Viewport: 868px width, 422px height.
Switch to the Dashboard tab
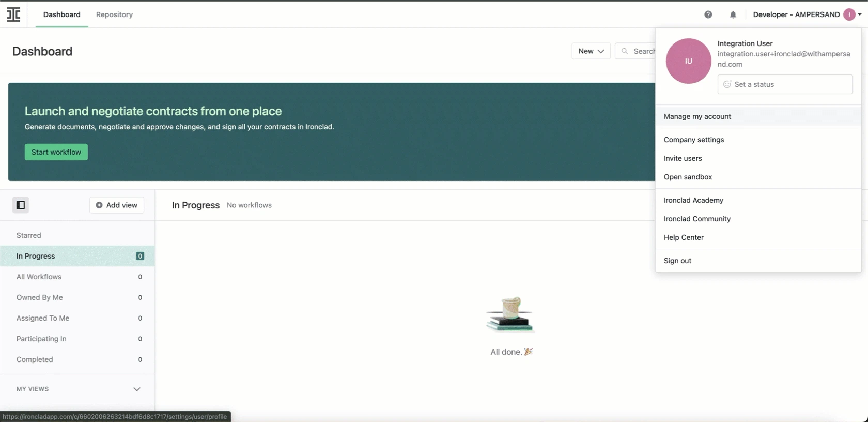pos(62,14)
